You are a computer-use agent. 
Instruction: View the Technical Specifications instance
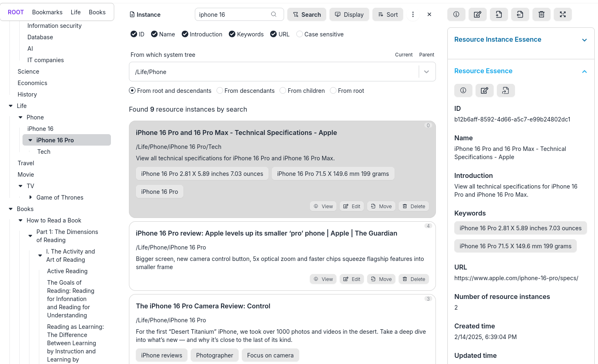323,206
